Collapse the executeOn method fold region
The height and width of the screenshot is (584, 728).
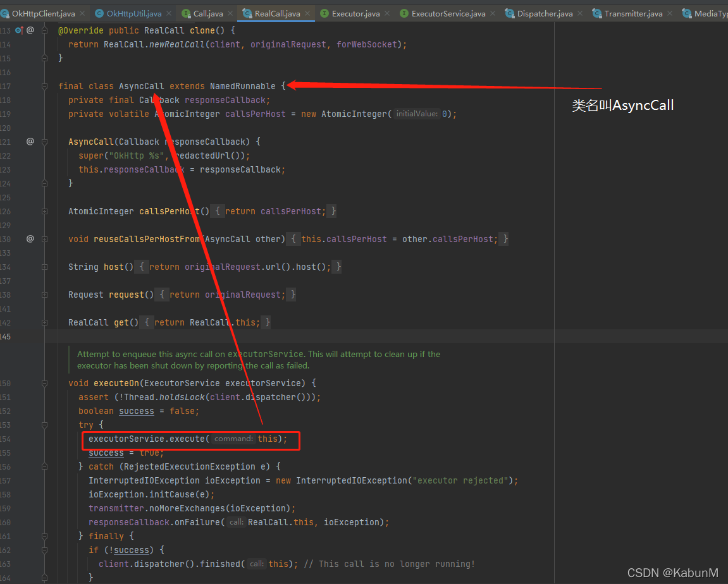(x=43, y=383)
